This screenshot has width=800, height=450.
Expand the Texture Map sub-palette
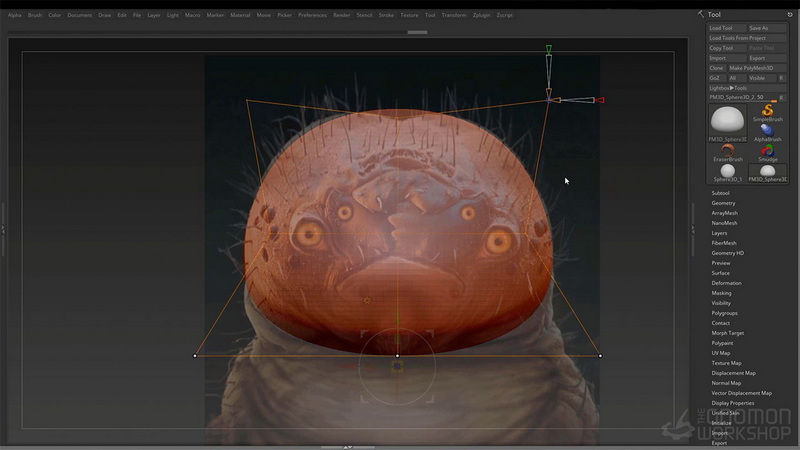(x=727, y=363)
